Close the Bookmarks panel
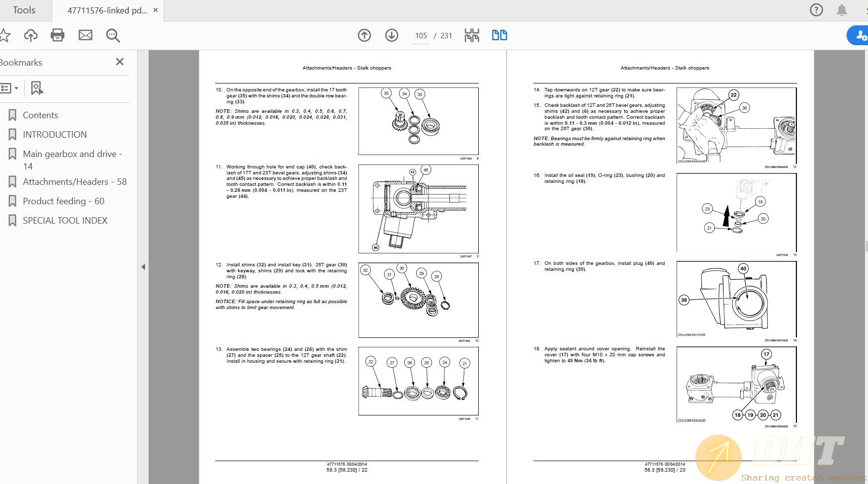Image resolution: width=868 pixels, height=484 pixels. pos(120,62)
